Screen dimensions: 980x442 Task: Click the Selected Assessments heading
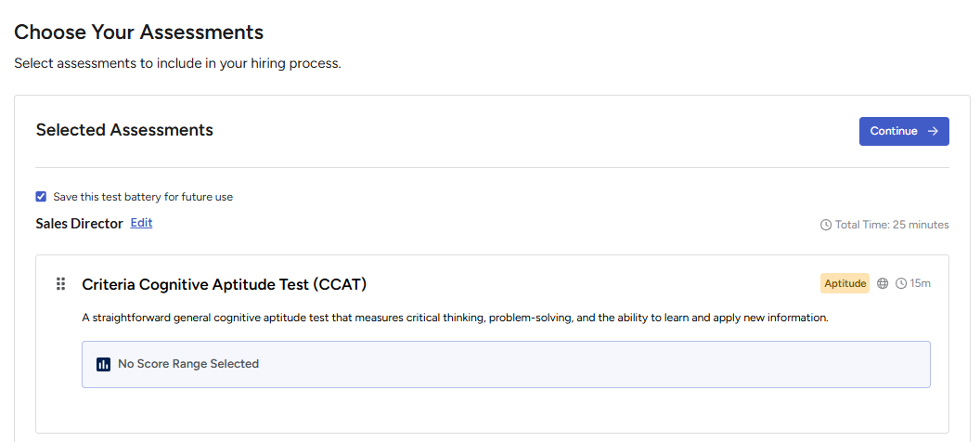click(x=124, y=130)
